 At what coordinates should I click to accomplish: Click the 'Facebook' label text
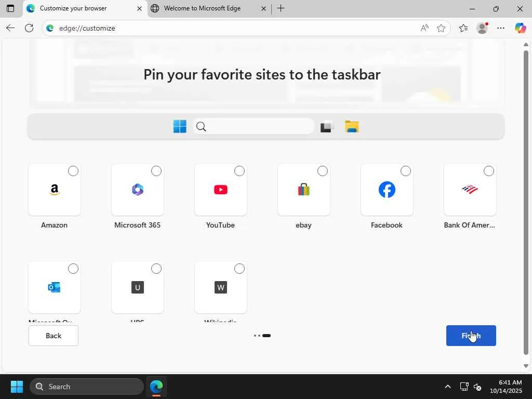[x=387, y=225]
